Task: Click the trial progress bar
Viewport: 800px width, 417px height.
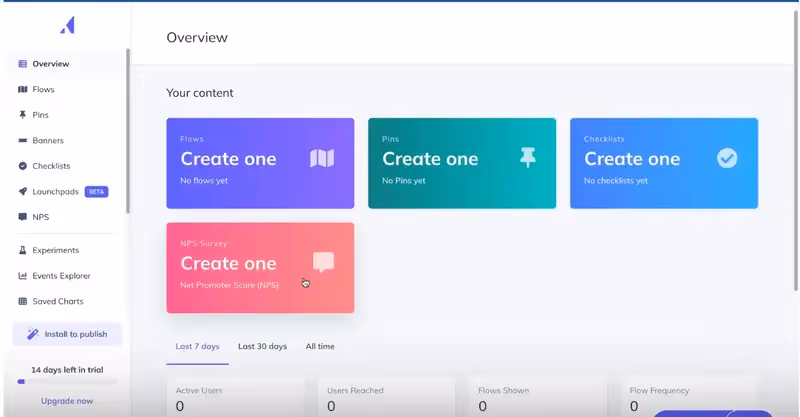Action: (x=67, y=381)
